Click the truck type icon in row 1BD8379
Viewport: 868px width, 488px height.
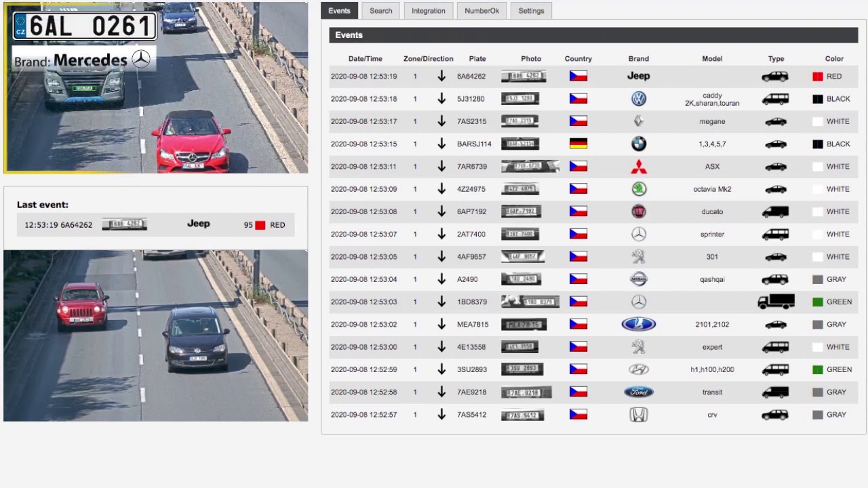pos(776,302)
